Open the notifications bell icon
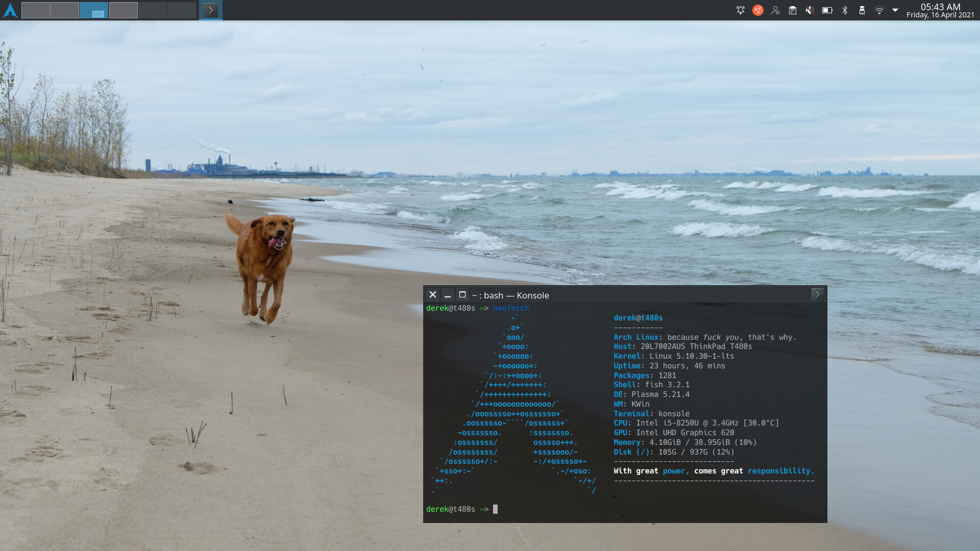This screenshot has height=551, width=980. [x=740, y=10]
